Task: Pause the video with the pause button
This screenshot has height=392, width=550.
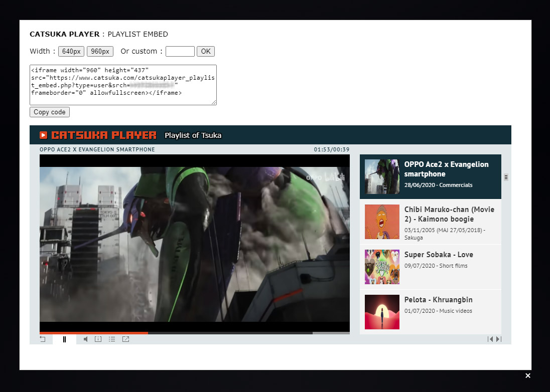Action: click(x=64, y=339)
